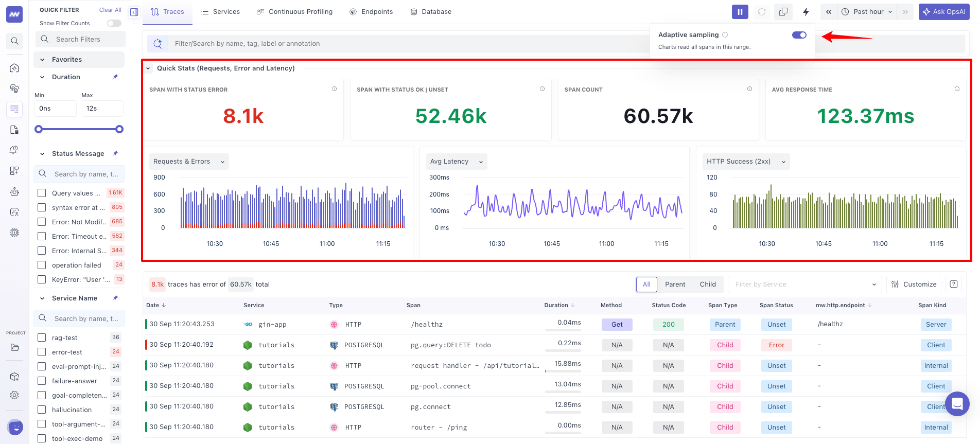The width and height of the screenshot is (980, 444).
Task: Enable the Show Filter Counts switch
Action: [x=114, y=23]
